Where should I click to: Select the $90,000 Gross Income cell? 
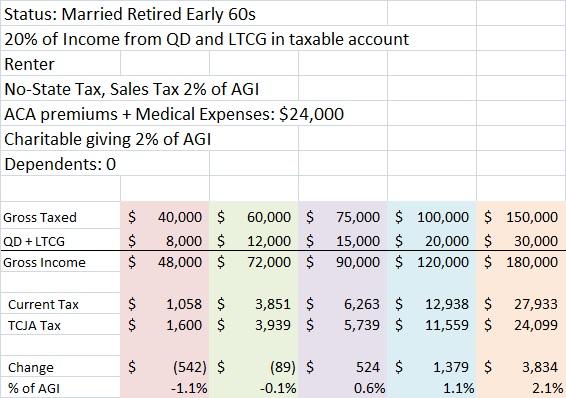click(x=343, y=262)
